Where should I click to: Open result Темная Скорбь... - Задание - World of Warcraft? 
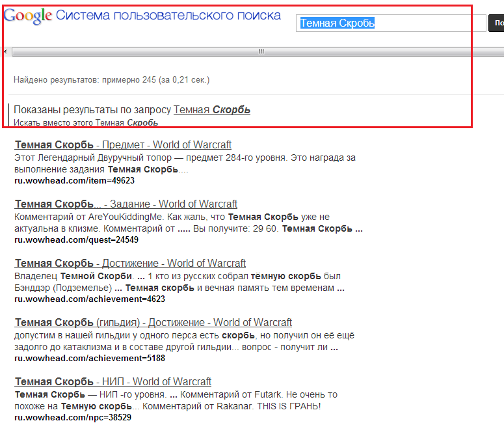coord(126,204)
